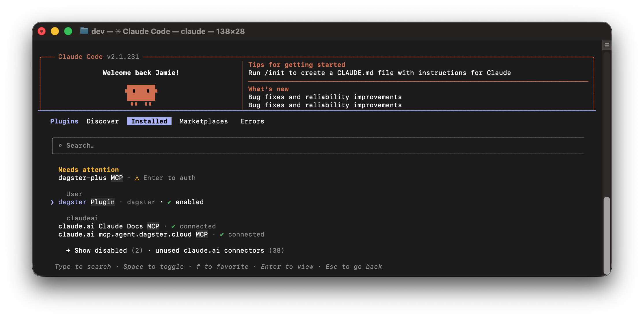
Task: Click the terminal scrollbar thumb
Action: coord(606,235)
